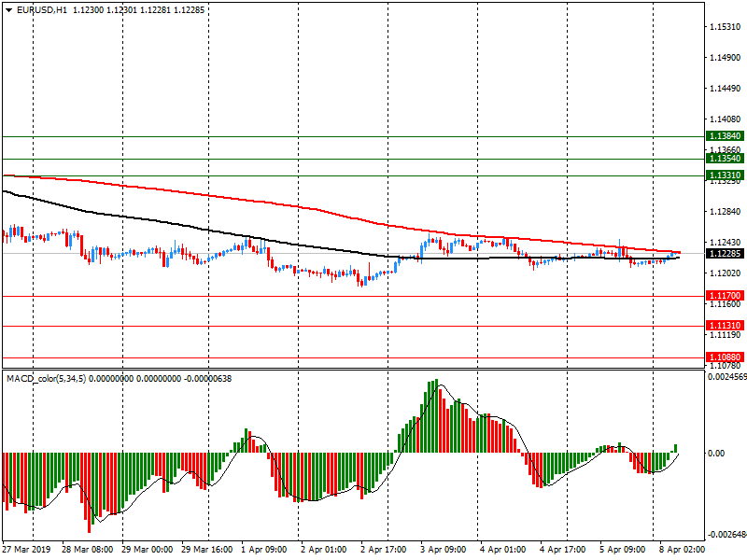Select the EURUSD,H1 chart title text
The image size is (747, 560).
click(x=43, y=9)
